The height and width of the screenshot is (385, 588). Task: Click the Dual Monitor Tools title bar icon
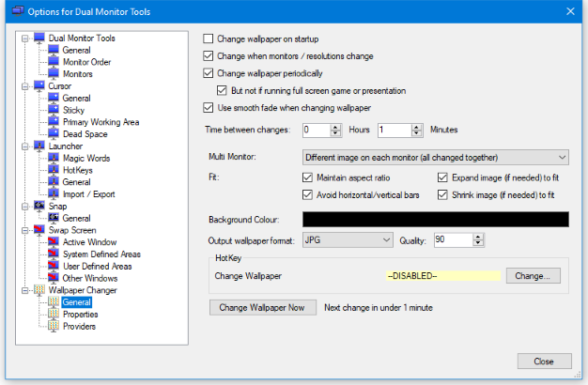pos(18,11)
